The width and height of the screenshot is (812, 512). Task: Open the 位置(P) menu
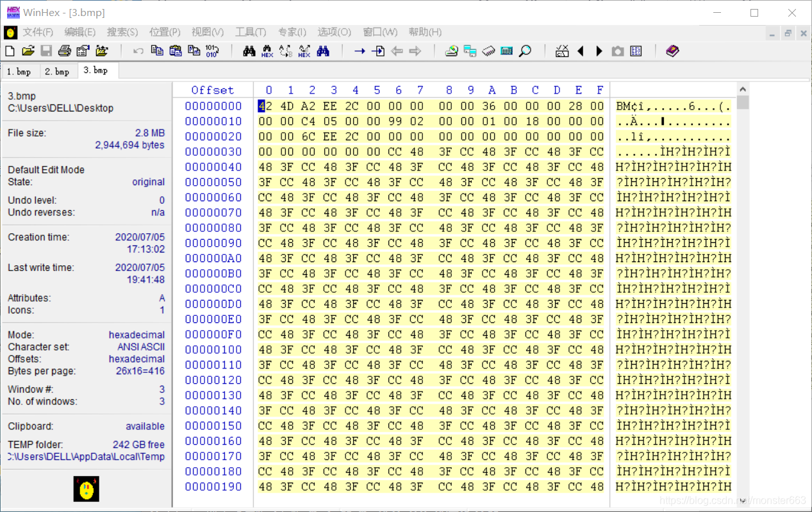pyautogui.click(x=165, y=32)
